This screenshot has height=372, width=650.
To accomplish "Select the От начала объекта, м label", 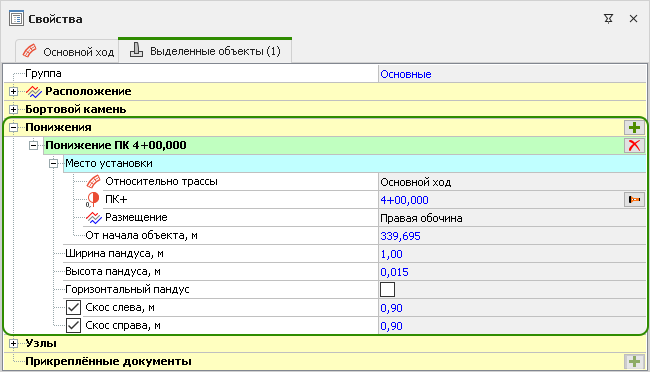I will point(141,236).
